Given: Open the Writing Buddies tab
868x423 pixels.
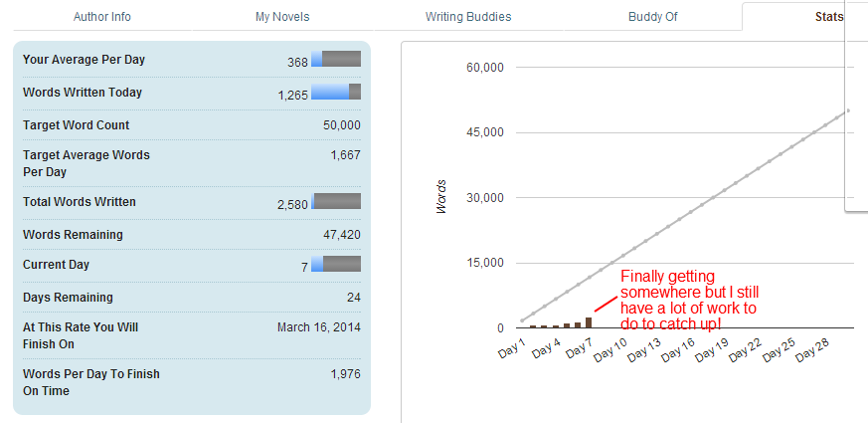Looking at the screenshot, I should [x=468, y=17].
